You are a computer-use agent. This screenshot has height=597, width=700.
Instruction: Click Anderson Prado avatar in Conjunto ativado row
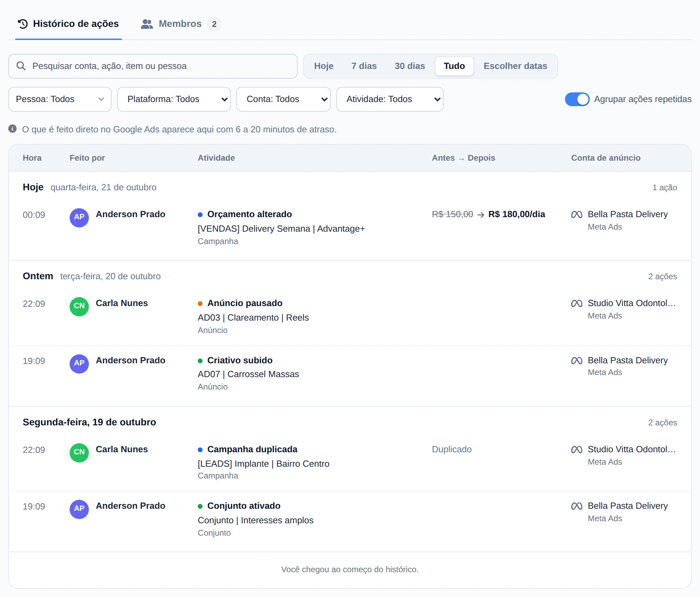79,509
